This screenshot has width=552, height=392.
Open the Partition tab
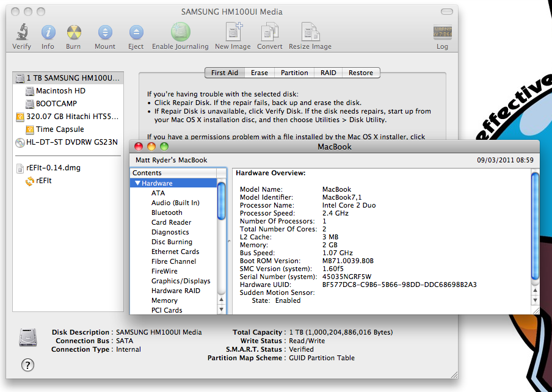click(x=294, y=73)
